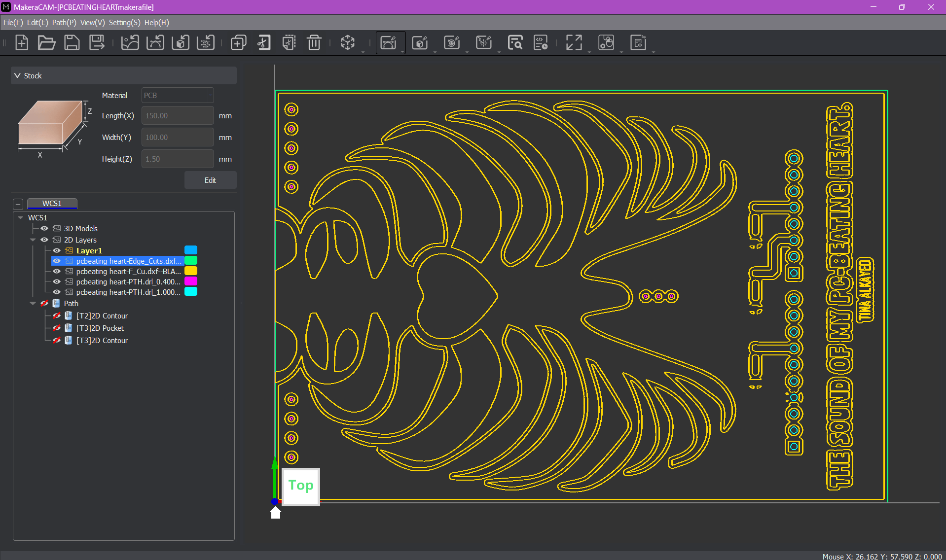Click the duplicate/copy plus icon in toolbar
Screen dimensions: 946x560
(x=238, y=43)
